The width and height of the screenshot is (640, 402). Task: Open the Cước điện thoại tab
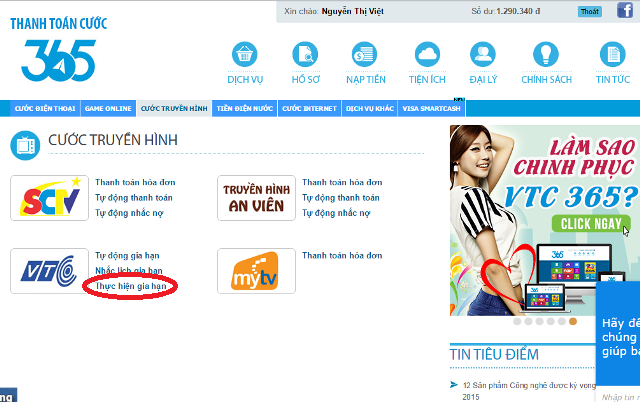pos(45,109)
